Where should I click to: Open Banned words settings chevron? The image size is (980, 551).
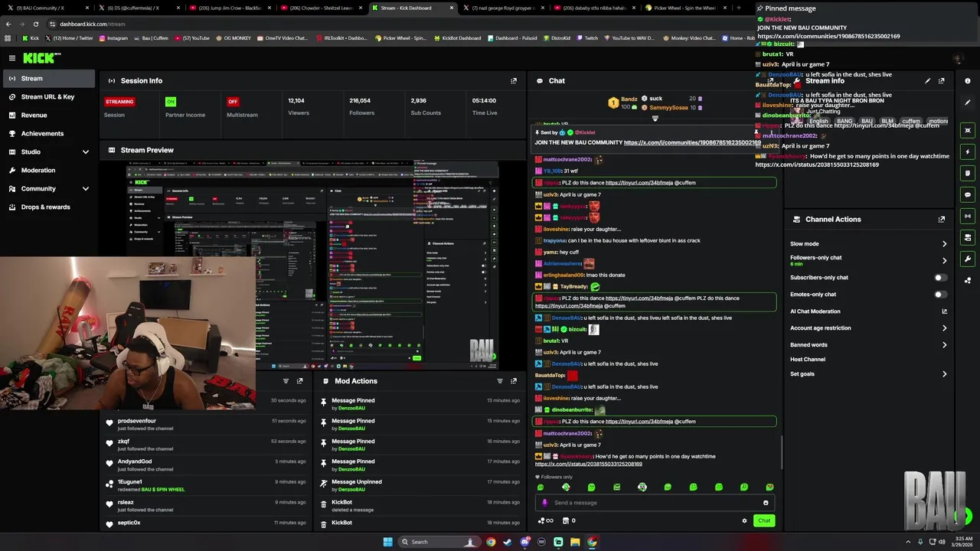tap(944, 345)
